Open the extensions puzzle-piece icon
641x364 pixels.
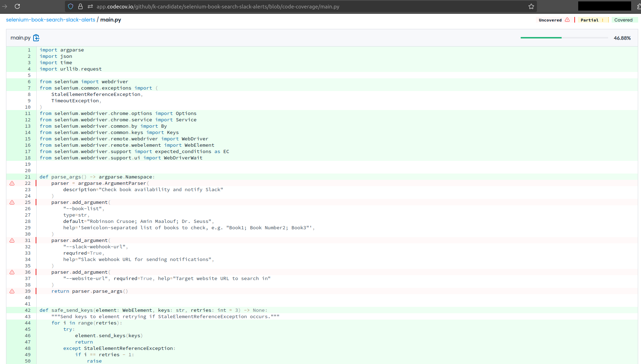coord(639,6)
